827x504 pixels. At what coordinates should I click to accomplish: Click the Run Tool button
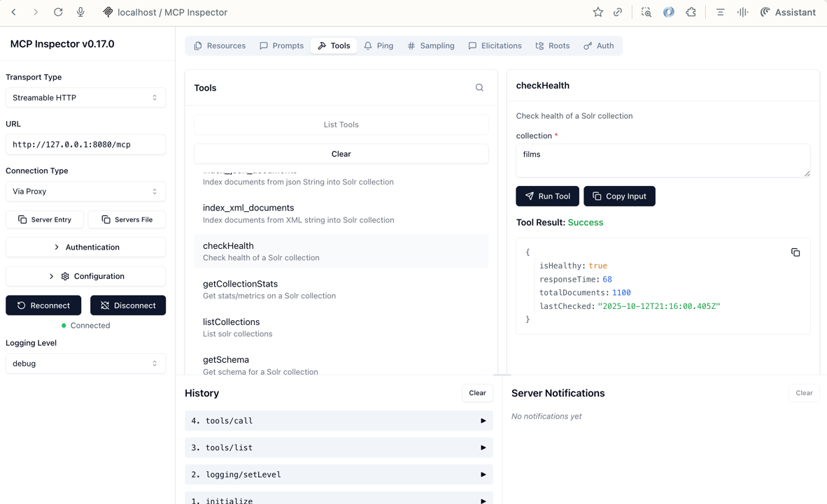[547, 196]
